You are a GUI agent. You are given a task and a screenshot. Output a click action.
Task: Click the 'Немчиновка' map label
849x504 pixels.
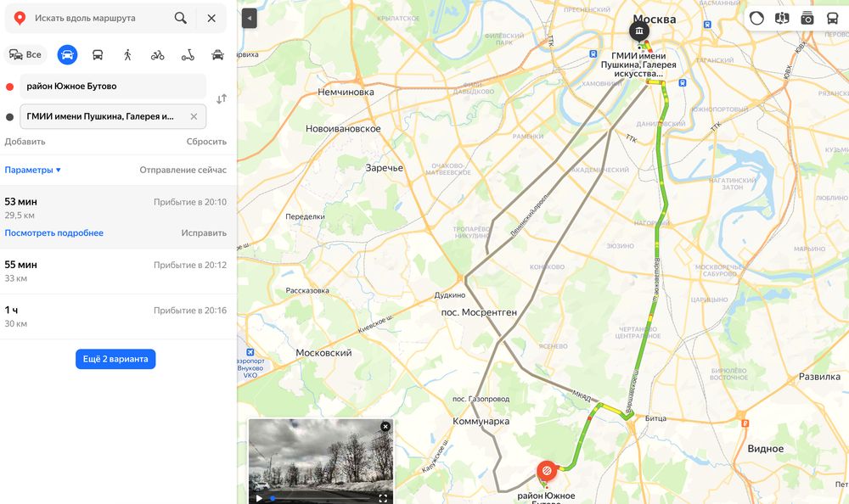(x=346, y=92)
